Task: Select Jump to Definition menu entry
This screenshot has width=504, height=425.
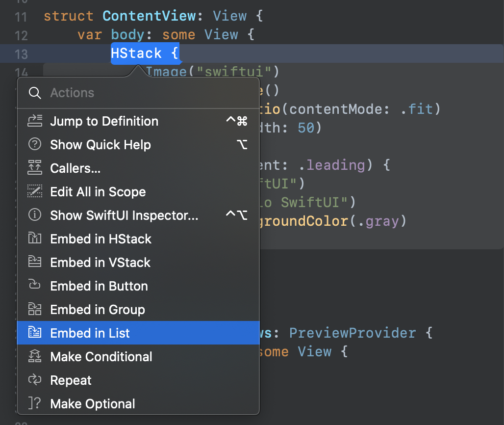Action: [104, 121]
